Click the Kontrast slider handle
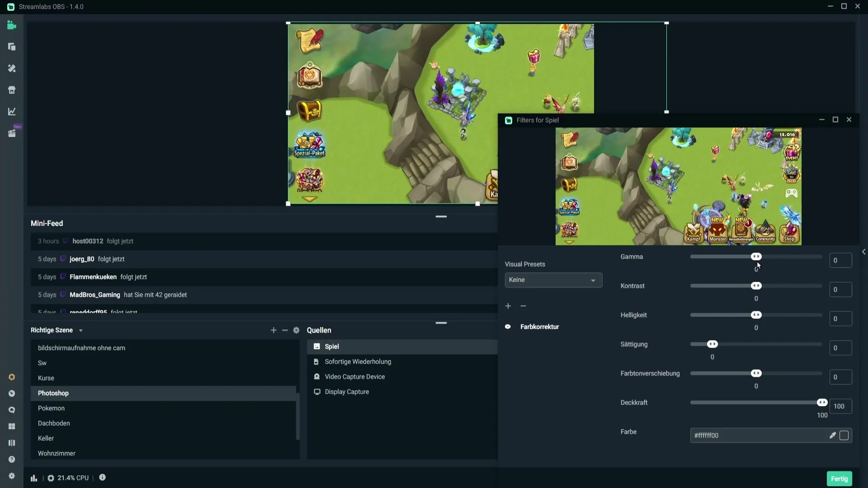This screenshot has height=488, width=868. 756,286
